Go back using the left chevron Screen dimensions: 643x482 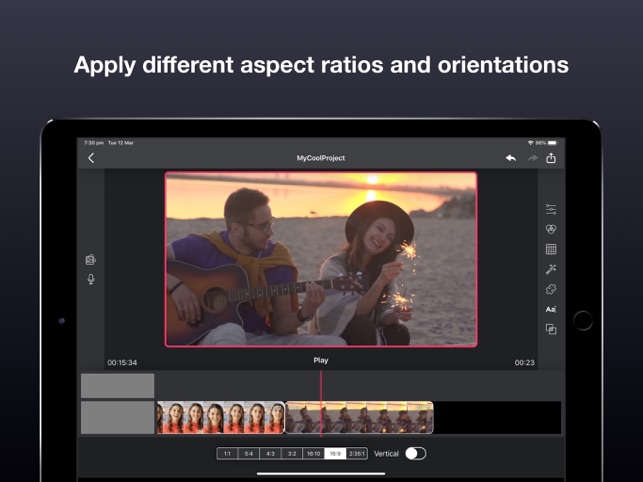click(91, 158)
